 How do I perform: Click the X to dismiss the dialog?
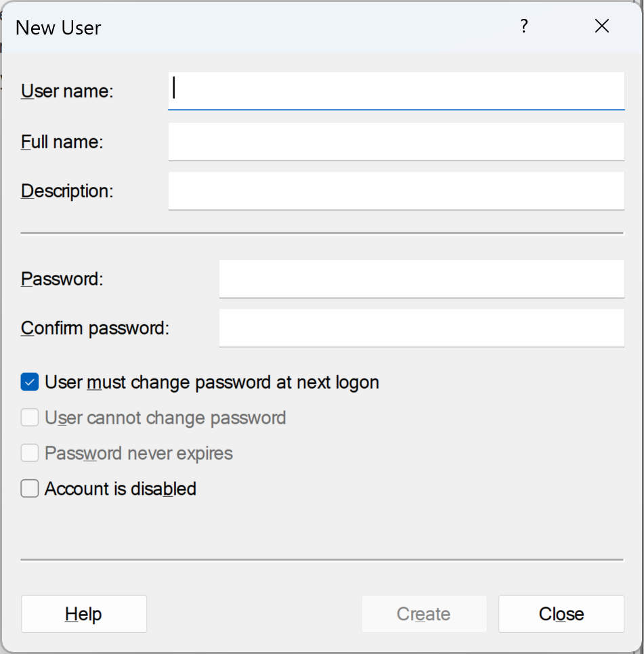click(601, 26)
